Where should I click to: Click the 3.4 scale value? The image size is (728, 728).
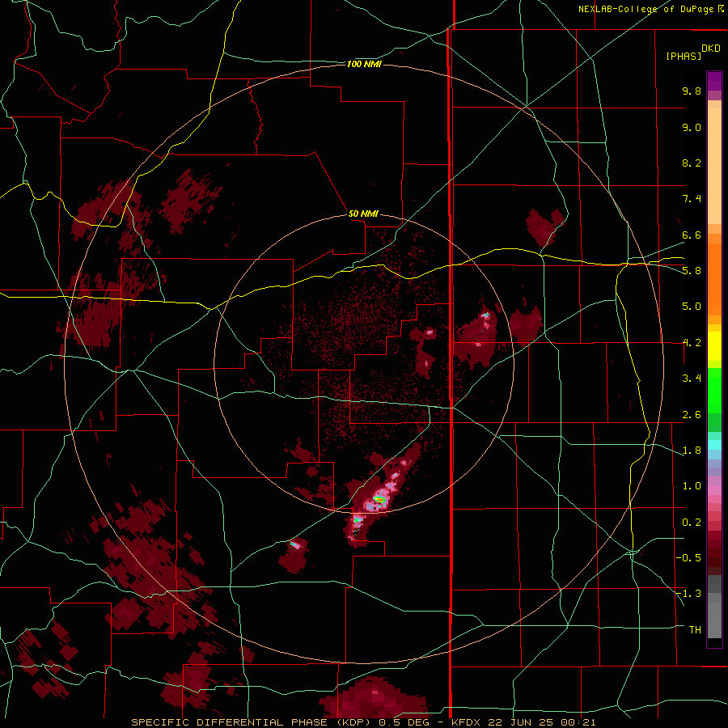pyautogui.click(x=692, y=379)
